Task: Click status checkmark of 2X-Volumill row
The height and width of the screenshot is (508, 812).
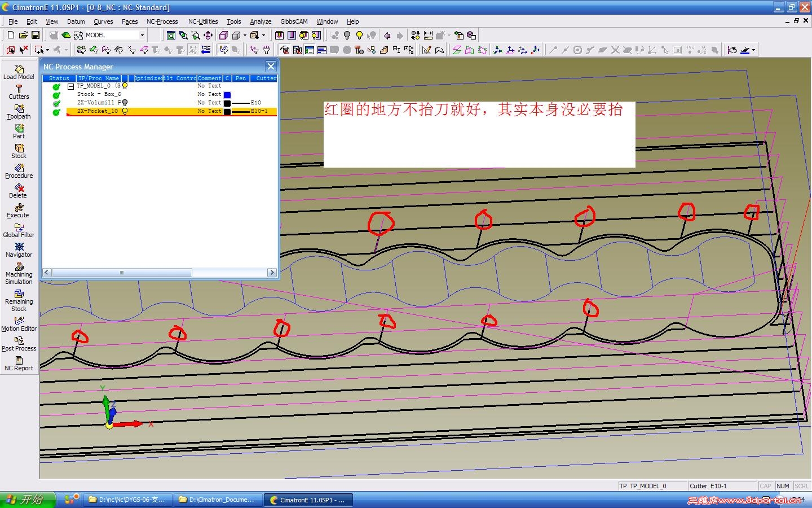Action: pyautogui.click(x=56, y=104)
